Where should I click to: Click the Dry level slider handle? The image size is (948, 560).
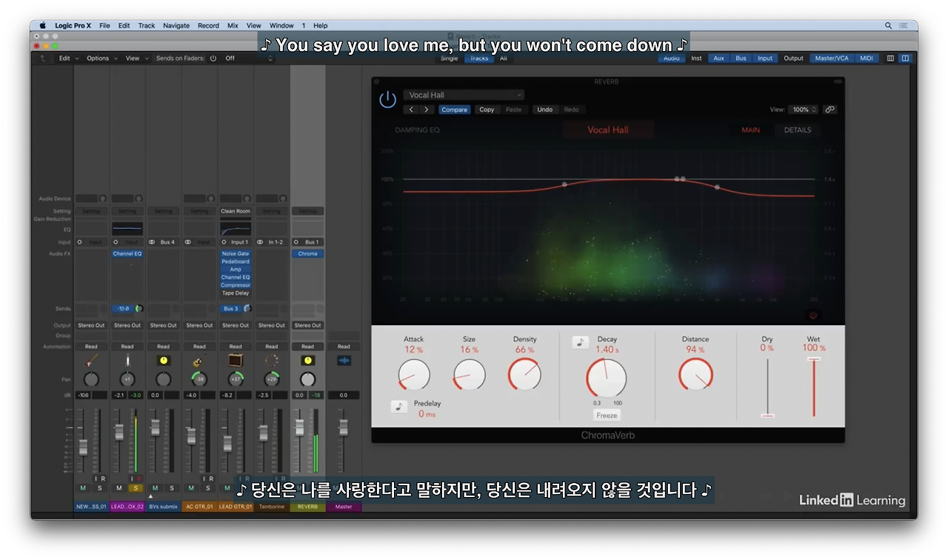point(767,416)
